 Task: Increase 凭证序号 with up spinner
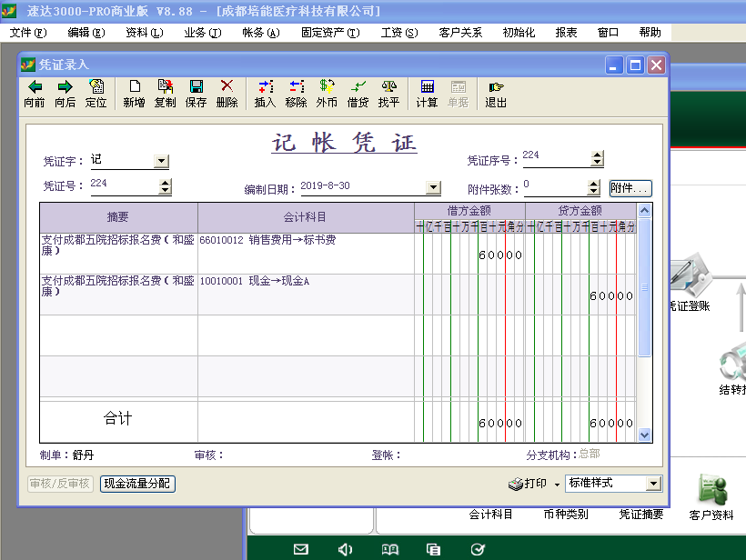coord(598,155)
